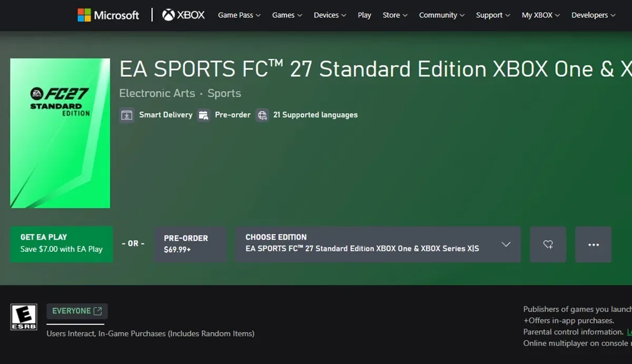Add game to wishlist with heart icon

point(548,244)
